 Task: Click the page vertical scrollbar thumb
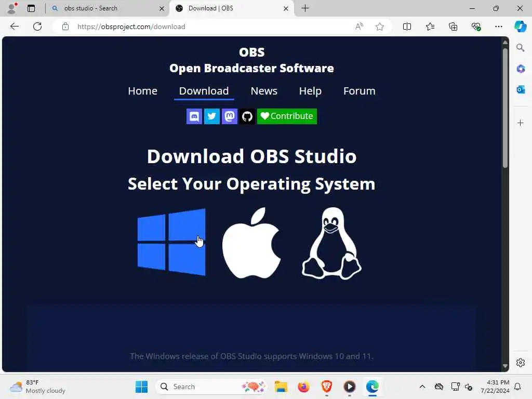point(505,108)
